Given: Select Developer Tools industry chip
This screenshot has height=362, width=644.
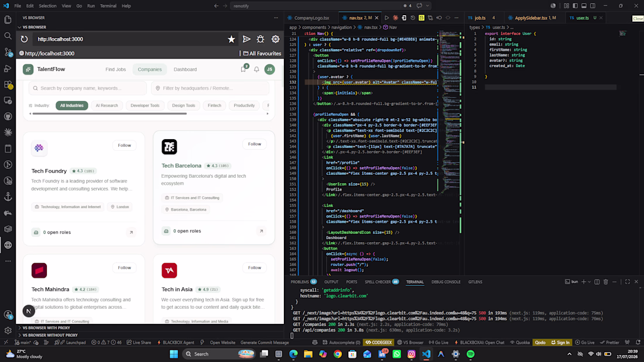Looking at the screenshot, I should [145, 105].
